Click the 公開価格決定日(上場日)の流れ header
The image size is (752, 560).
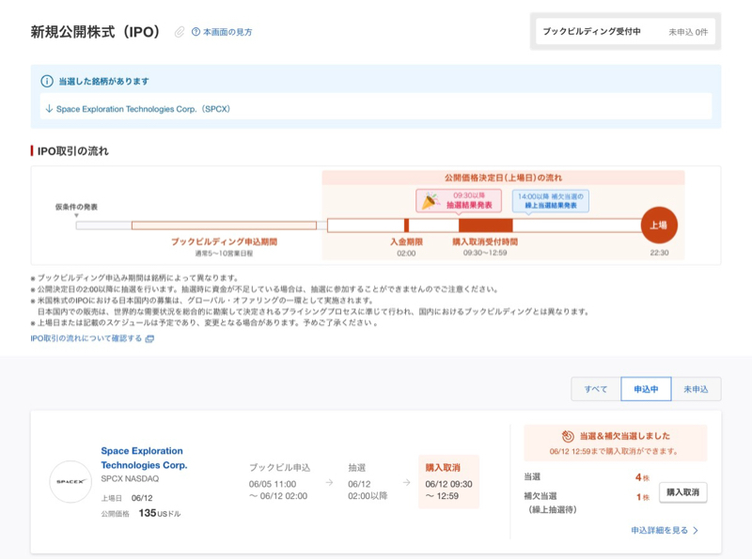(503, 178)
